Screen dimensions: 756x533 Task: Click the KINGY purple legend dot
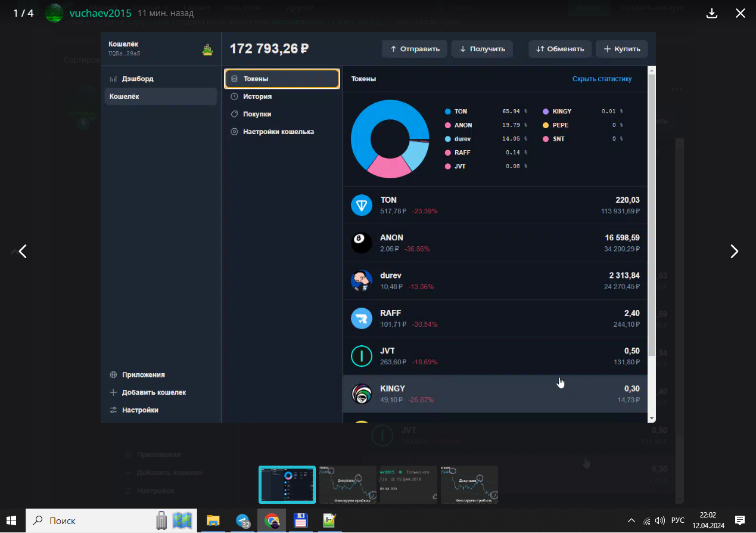click(x=546, y=111)
